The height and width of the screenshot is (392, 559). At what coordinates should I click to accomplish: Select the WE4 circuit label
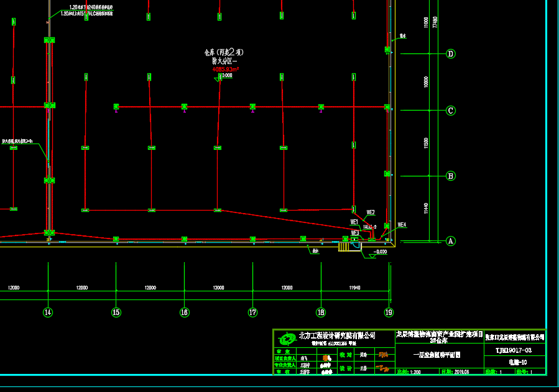click(x=402, y=225)
